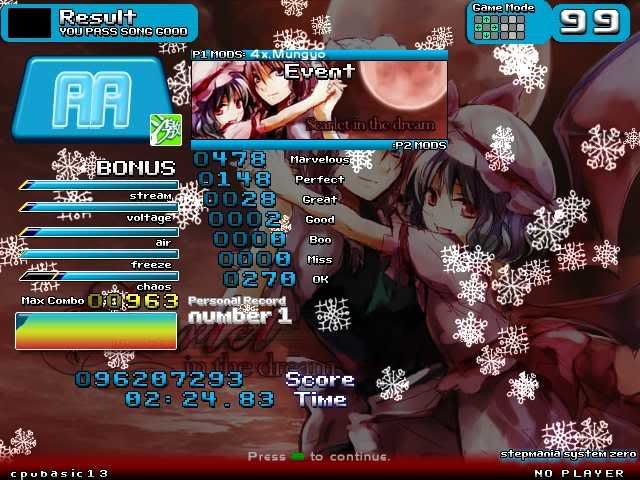640x480 pixels.
Task: Click the stepmania system zero text
Action: (568, 454)
